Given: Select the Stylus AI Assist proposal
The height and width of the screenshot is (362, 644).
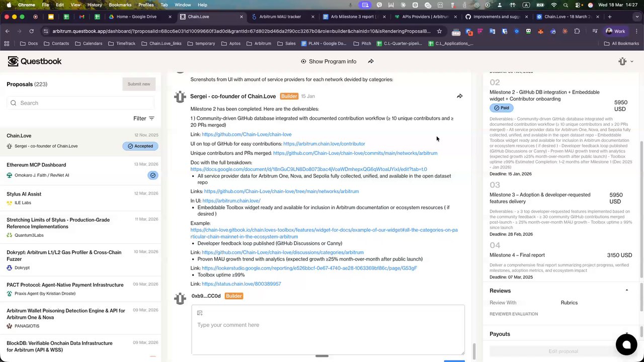Looking at the screenshot, I should (80, 198).
